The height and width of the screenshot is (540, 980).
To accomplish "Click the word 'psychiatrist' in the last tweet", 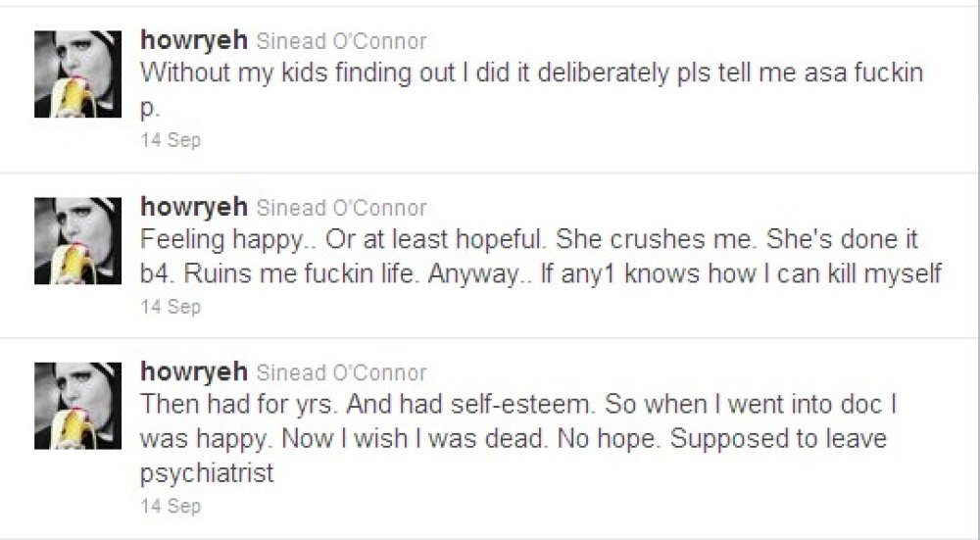I will click(206, 473).
